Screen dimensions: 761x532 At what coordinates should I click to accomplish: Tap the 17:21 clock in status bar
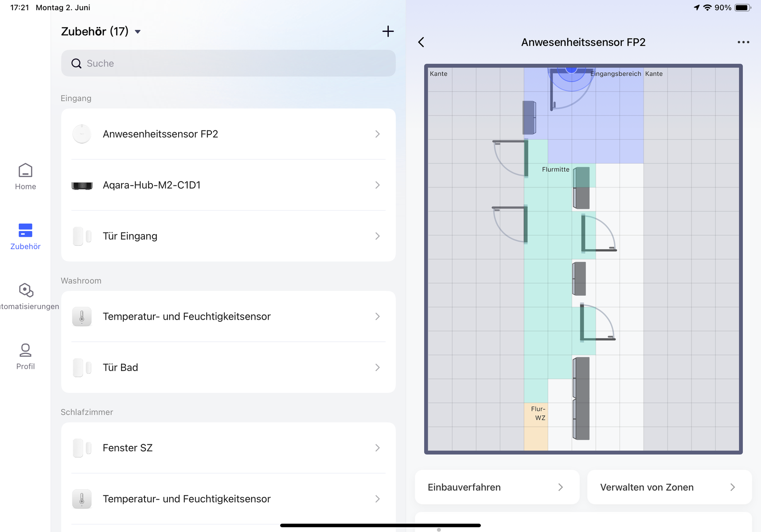tap(20, 8)
